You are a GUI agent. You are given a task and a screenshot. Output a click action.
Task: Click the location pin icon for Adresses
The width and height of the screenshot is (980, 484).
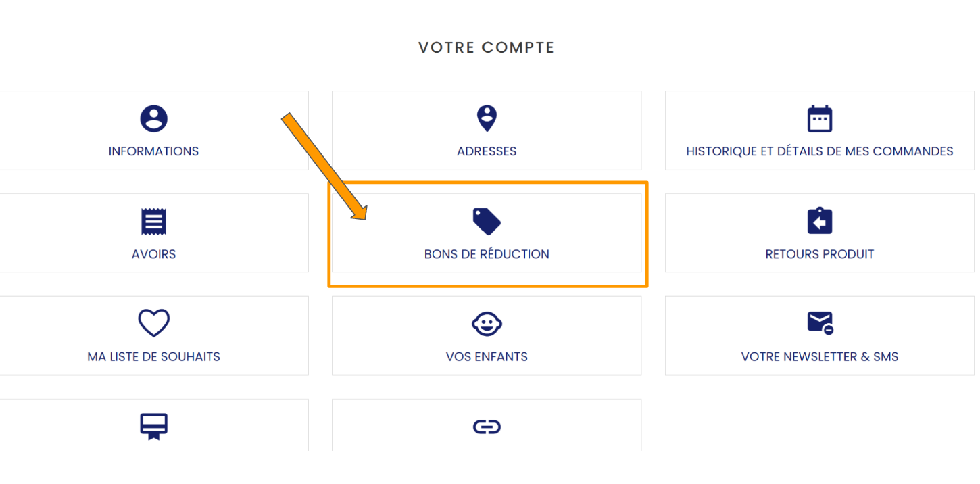click(487, 119)
